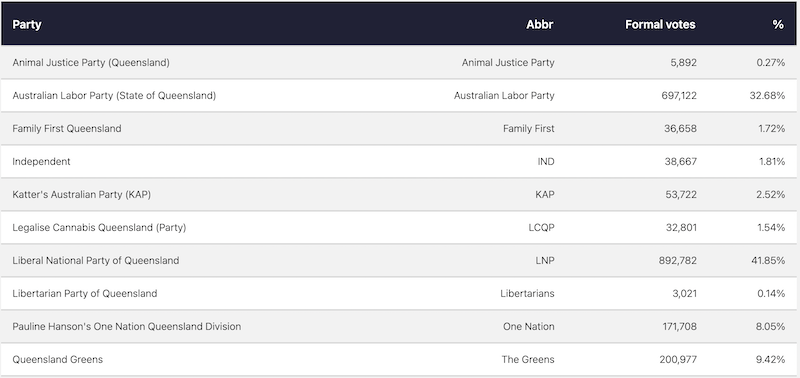Click the 171,708 votes figure
The height and width of the screenshot is (378, 800).
point(678,326)
